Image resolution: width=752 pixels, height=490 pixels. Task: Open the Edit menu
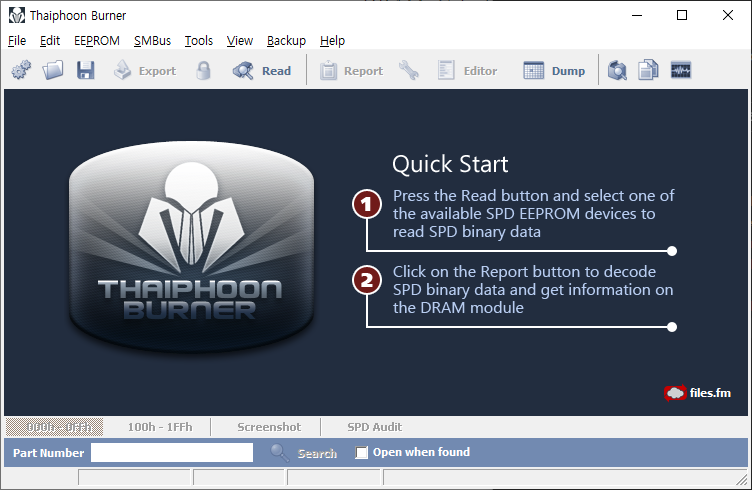pyautogui.click(x=50, y=41)
